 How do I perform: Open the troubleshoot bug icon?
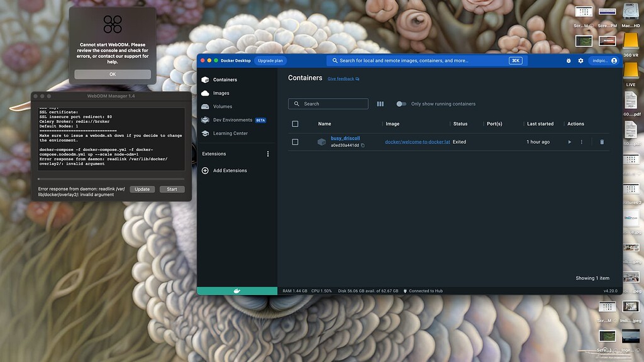[x=569, y=61]
